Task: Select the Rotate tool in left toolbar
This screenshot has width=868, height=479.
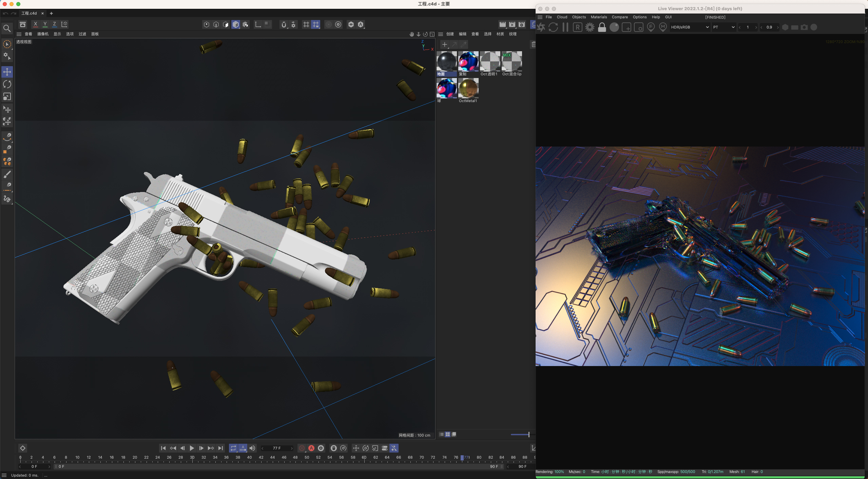Action: pyautogui.click(x=7, y=84)
